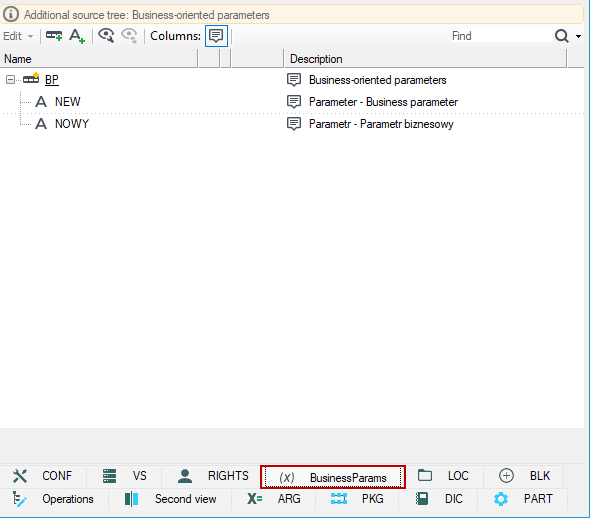Open the Operations tab

(54, 499)
